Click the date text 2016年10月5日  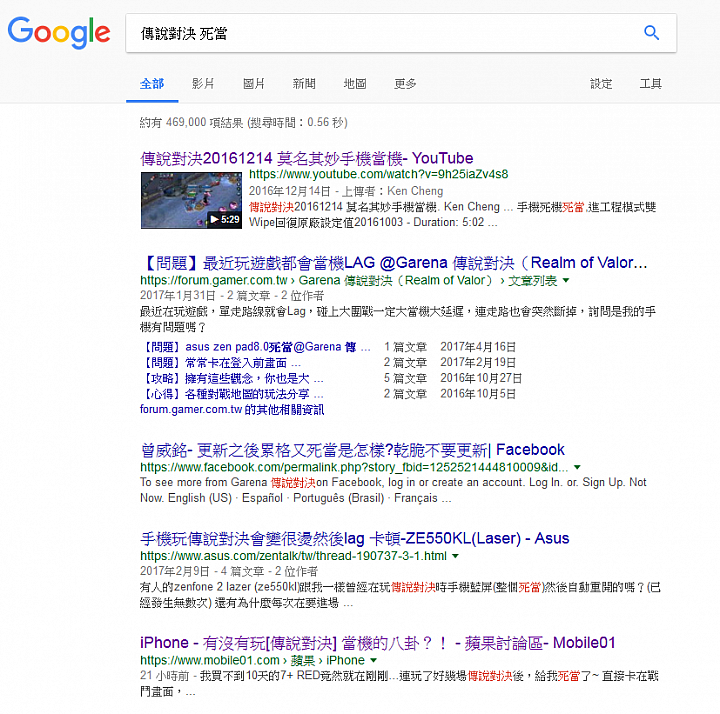(478, 394)
